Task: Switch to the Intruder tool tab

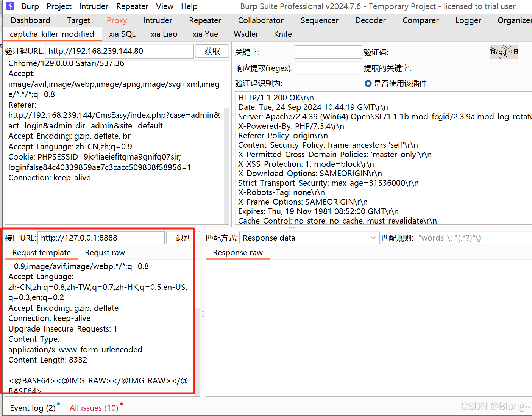Action: [158, 20]
